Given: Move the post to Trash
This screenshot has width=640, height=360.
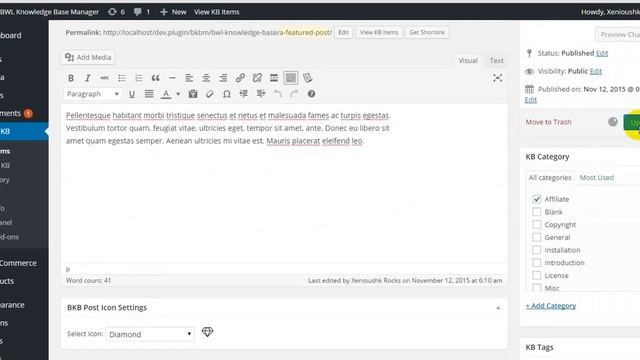Looking at the screenshot, I should (x=548, y=122).
